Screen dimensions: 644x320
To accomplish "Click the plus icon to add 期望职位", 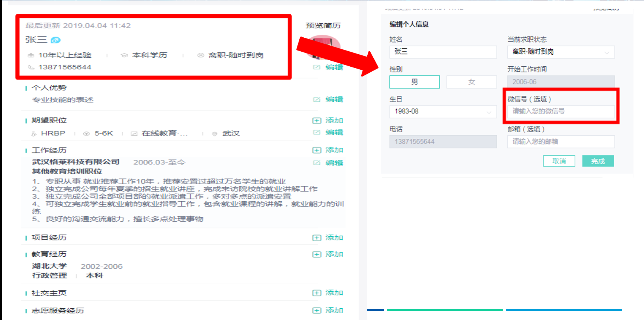I will 317,121.
